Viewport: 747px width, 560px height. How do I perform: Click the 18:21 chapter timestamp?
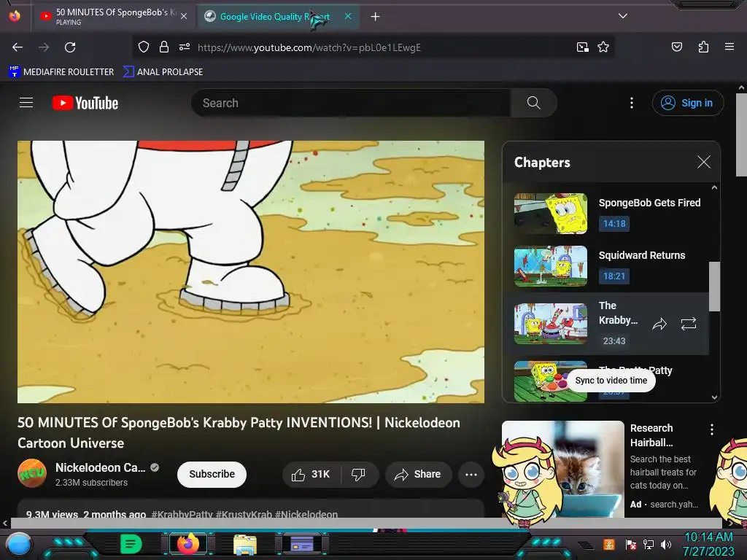(614, 276)
